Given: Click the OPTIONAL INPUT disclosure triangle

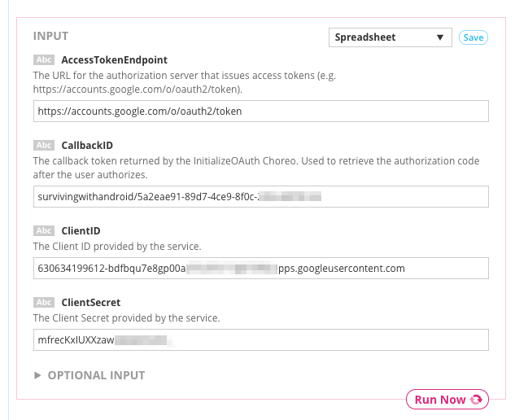Looking at the screenshot, I should [x=37, y=375].
